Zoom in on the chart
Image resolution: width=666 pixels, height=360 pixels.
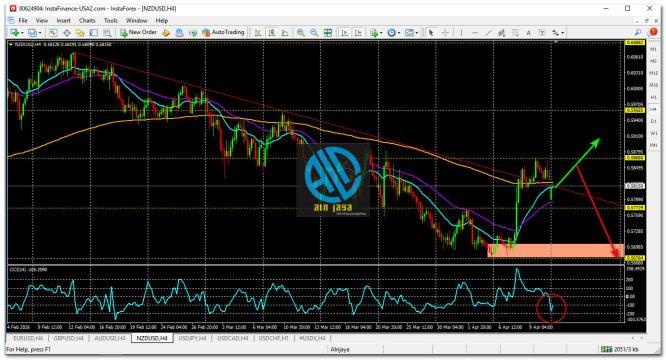pos(301,32)
